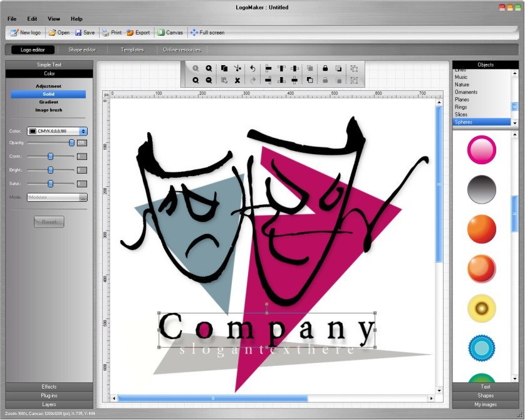The height and width of the screenshot is (420, 525).
Task: Choose the gray gradient sphere thumbnail
Action: pos(482,189)
